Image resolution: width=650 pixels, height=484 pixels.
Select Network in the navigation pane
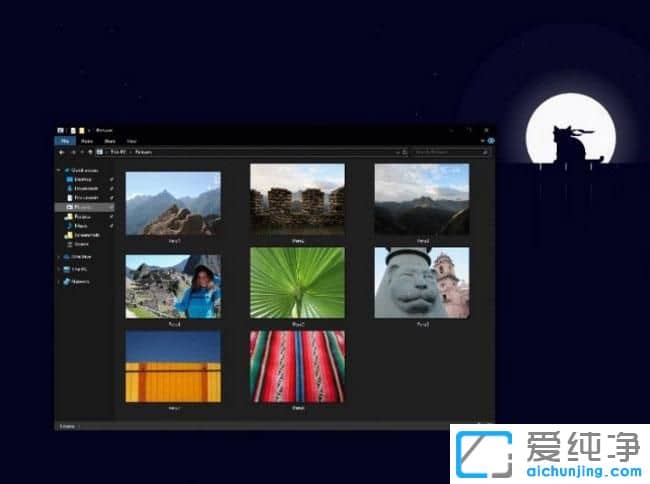click(x=80, y=282)
